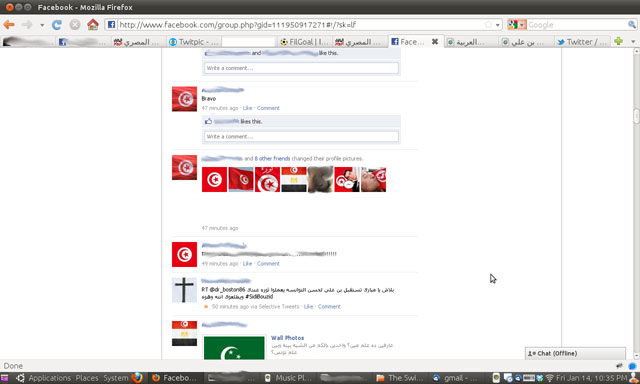Image resolution: width=640 pixels, height=384 pixels.
Task: Open the Chat (Offline) bar
Action: (x=575, y=353)
